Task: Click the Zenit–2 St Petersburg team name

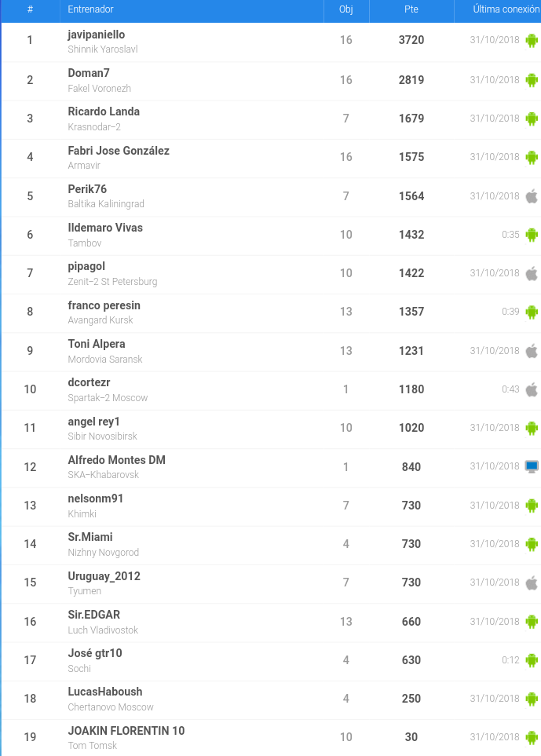Action: 112,282
